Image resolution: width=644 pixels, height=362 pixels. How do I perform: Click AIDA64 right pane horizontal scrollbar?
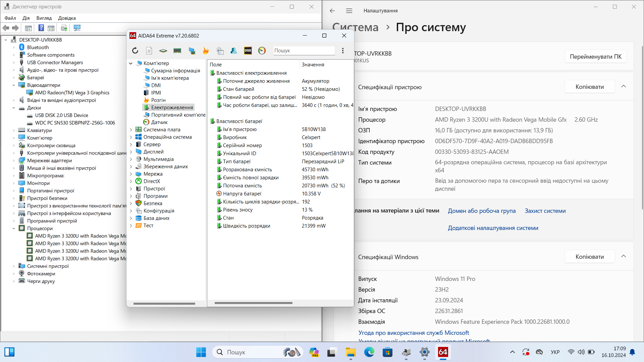tap(253, 303)
